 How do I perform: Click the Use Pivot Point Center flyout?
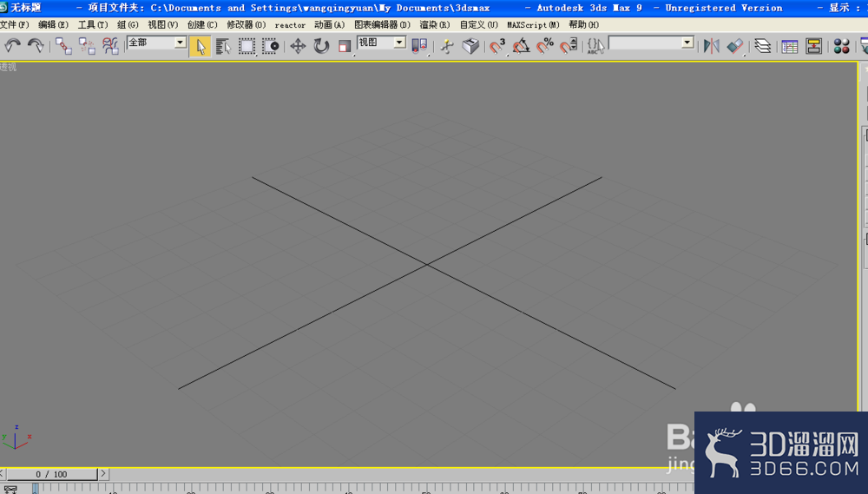tap(419, 46)
